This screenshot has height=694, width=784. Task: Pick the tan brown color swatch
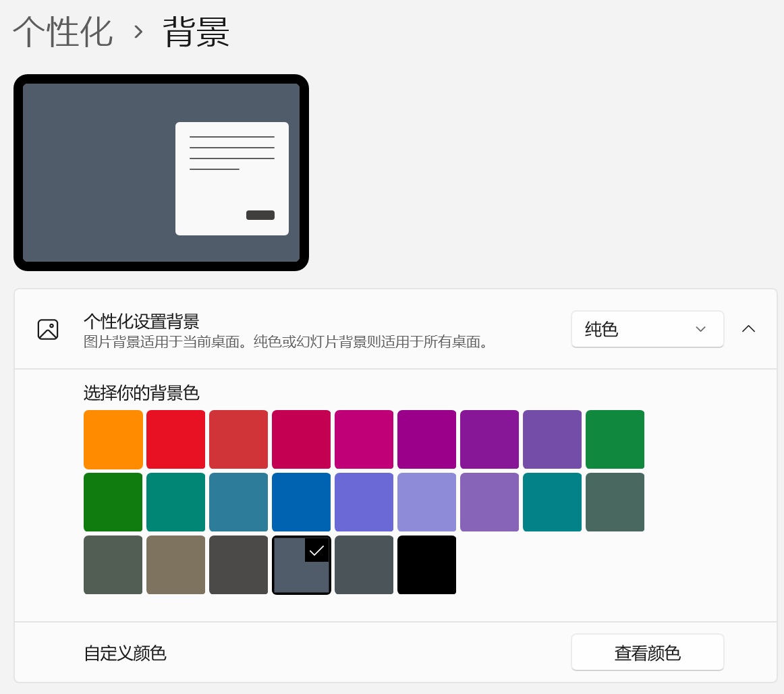click(x=176, y=565)
